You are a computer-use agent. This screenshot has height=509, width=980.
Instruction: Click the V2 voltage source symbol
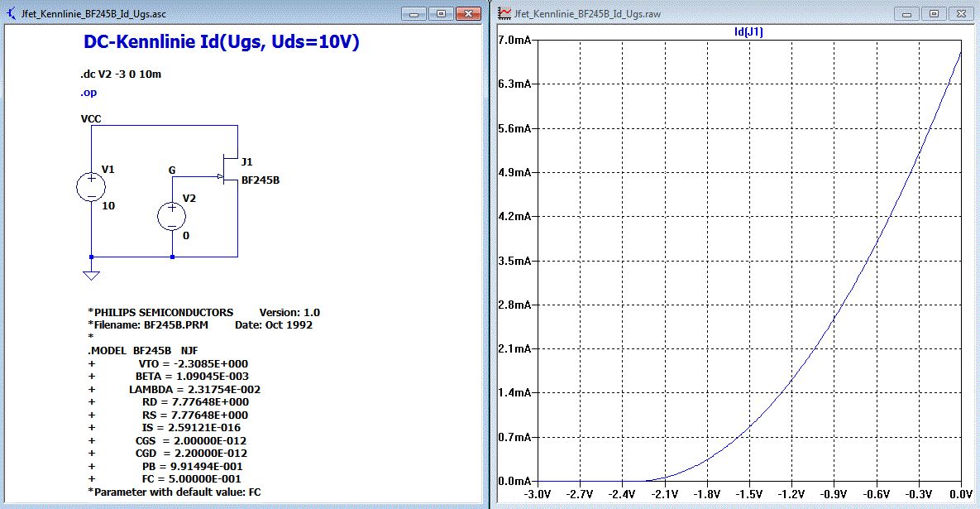[172, 216]
